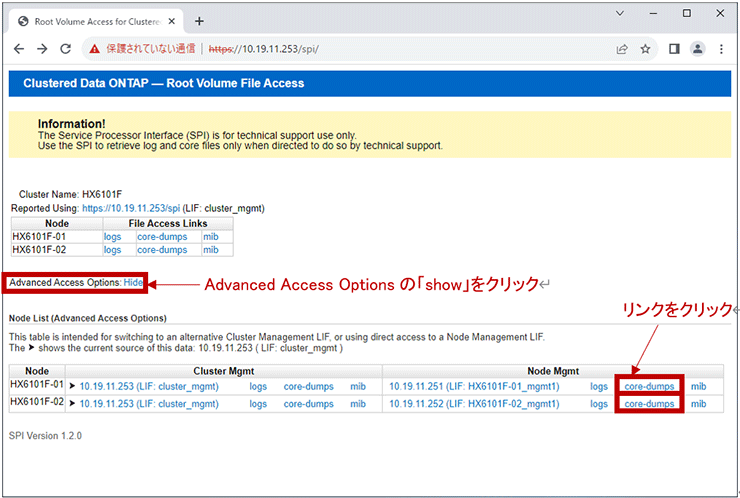The image size is (740, 498).
Task: Open Node Mgmt logs link for HX6101F-01
Action: pos(599,386)
